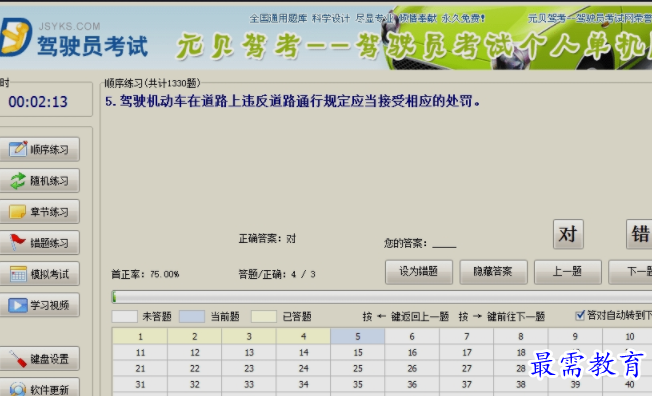
Task: Click the 已答题 legend swatch
Action: (264, 317)
